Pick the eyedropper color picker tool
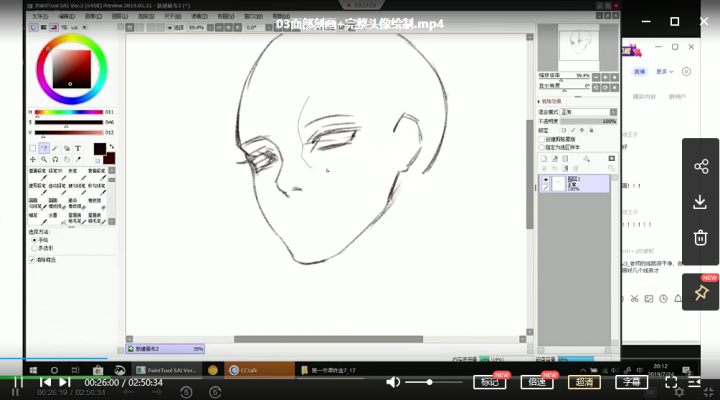720x400 pixels. [x=78, y=159]
